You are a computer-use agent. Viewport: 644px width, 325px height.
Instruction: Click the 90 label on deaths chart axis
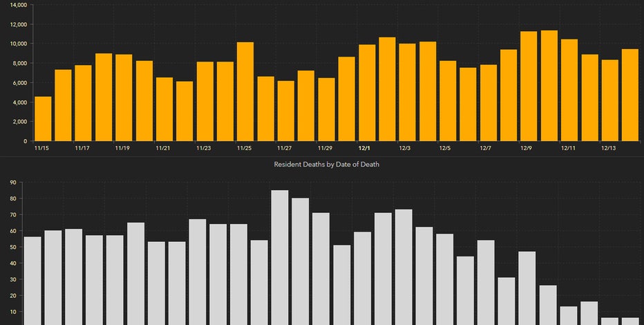[12, 183]
